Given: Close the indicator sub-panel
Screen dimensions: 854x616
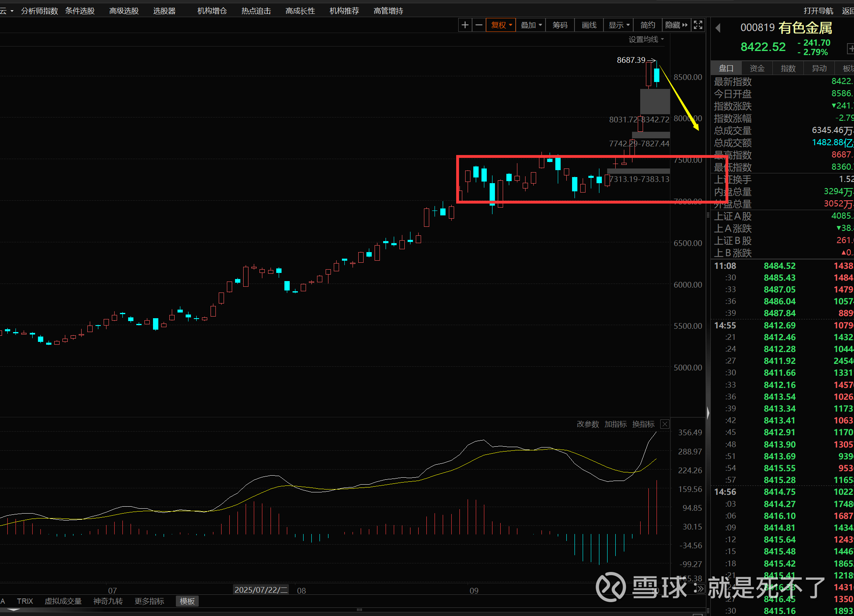Looking at the screenshot, I should [665, 424].
